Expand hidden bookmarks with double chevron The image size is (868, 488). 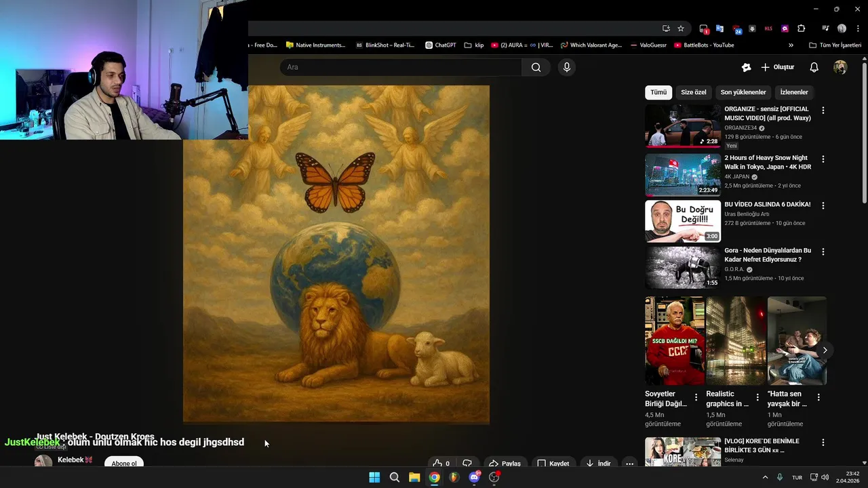[791, 45]
